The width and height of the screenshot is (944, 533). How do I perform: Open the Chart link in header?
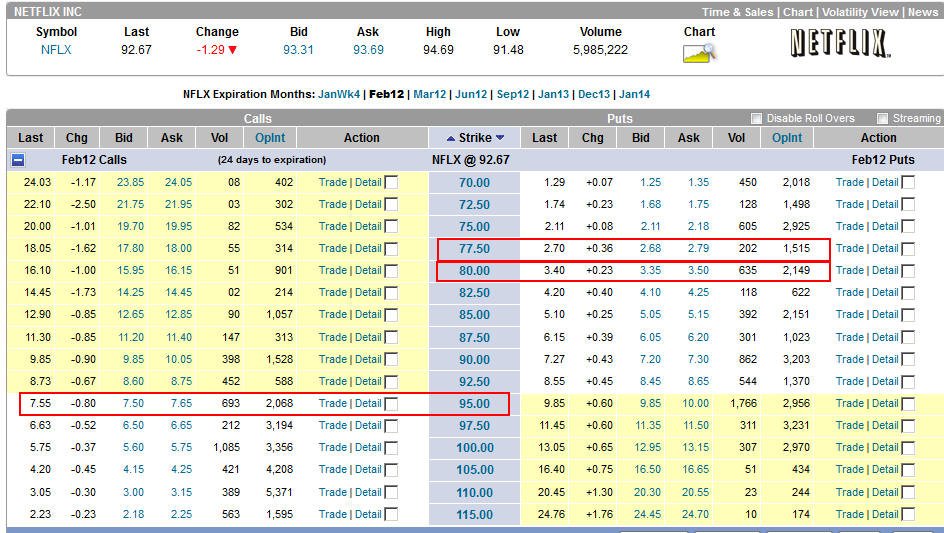click(798, 12)
